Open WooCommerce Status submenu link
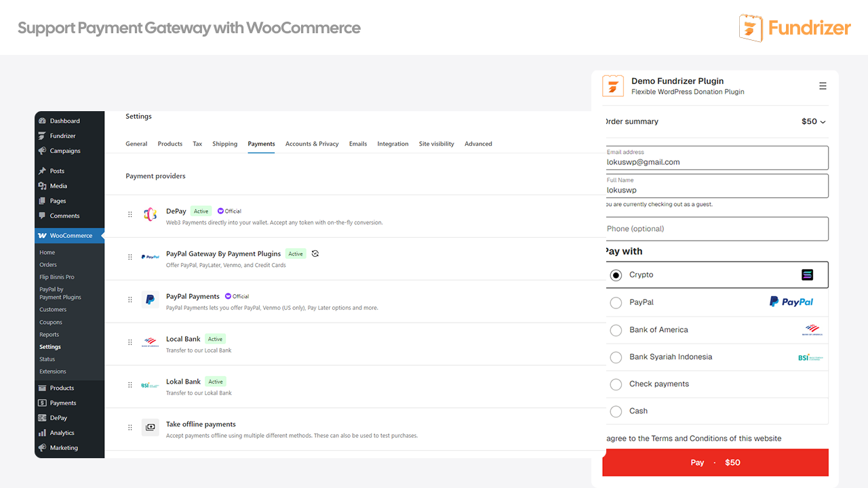The image size is (868, 488). [47, 359]
